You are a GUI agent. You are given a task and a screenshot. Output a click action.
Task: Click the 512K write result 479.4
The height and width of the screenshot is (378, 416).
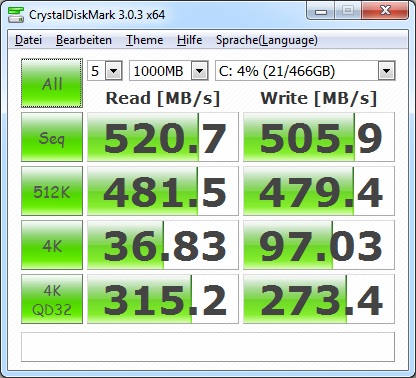[x=319, y=191]
